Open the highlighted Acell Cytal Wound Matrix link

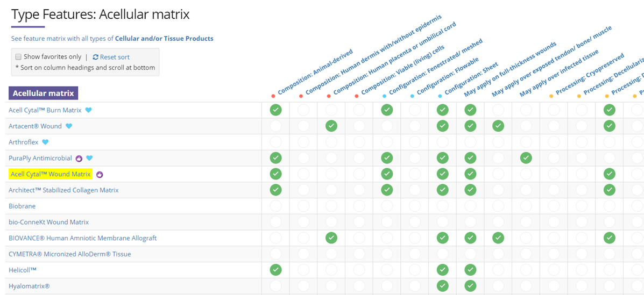pyautogui.click(x=51, y=174)
